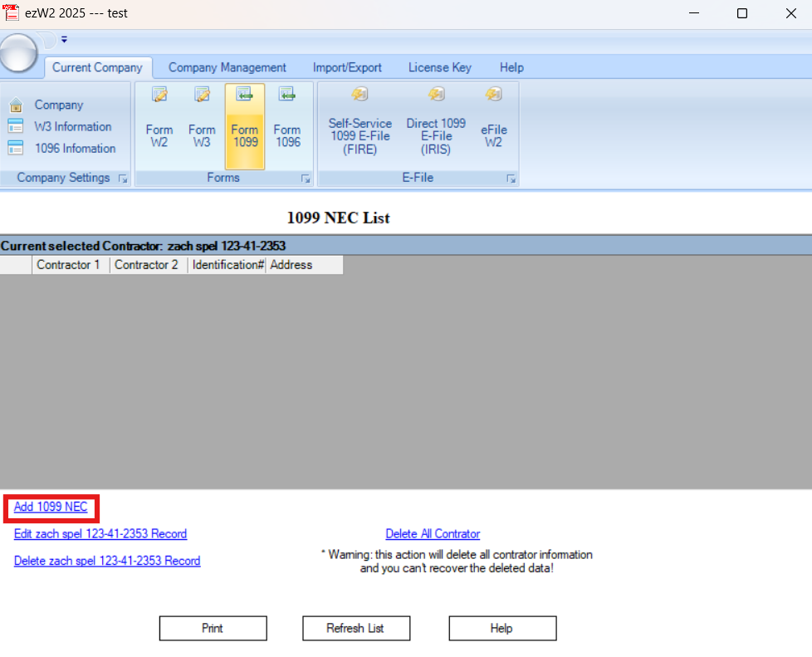Viewport: 812px width, 657px height.
Task: Open Company settings item
Action: (58, 105)
